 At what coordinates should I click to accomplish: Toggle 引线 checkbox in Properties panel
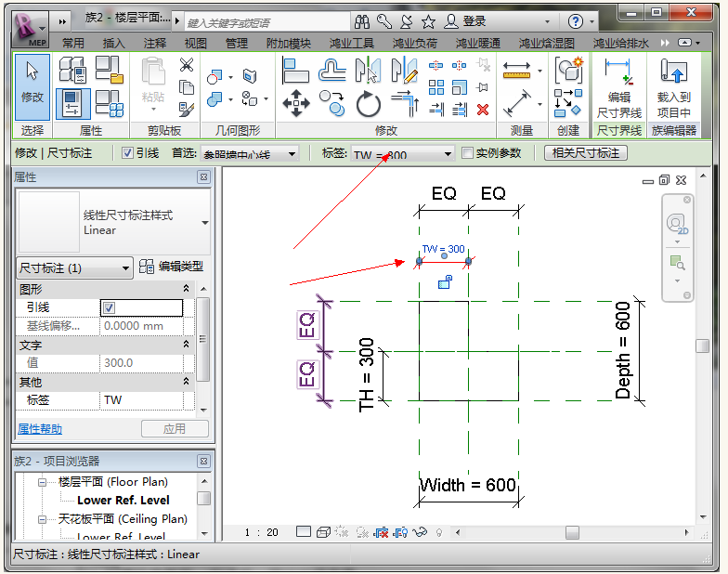point(110,307)
